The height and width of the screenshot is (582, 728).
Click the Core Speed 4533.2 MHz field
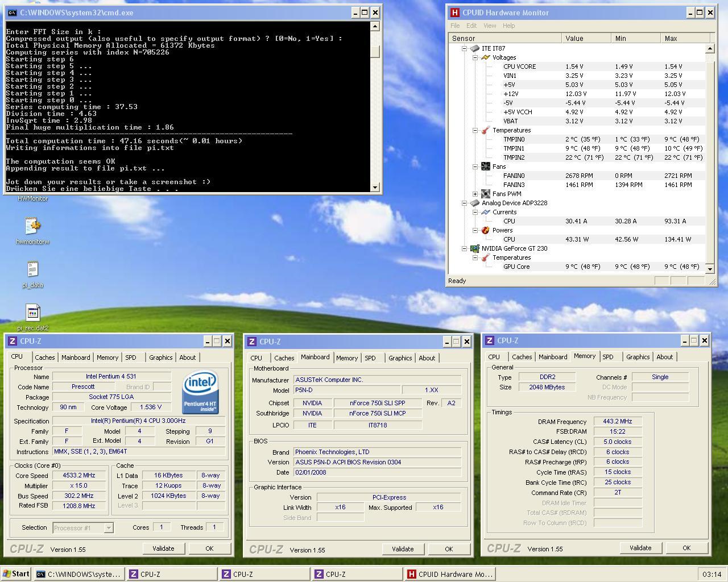pos(80,476)
